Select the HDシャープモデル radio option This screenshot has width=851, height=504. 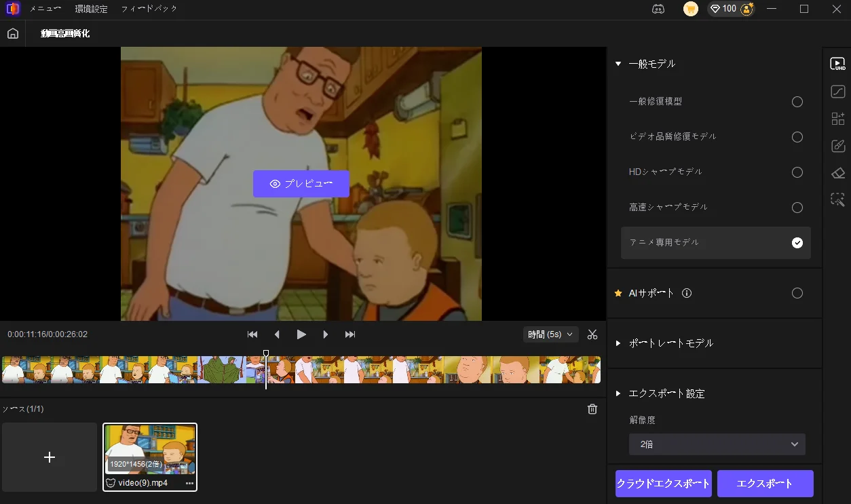click(x=797, y=172)
